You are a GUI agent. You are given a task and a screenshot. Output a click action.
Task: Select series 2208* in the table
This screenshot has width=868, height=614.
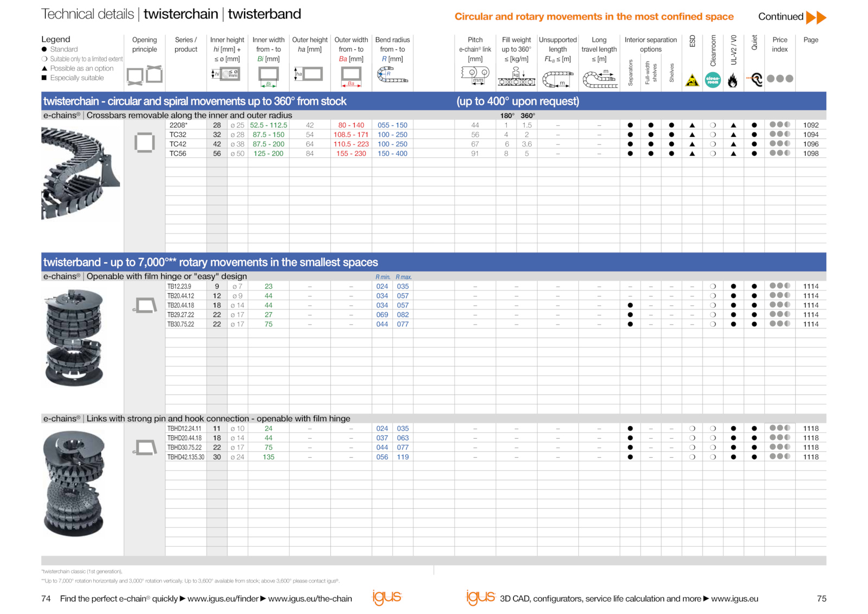pyautogui.click(x=178, y=125)
